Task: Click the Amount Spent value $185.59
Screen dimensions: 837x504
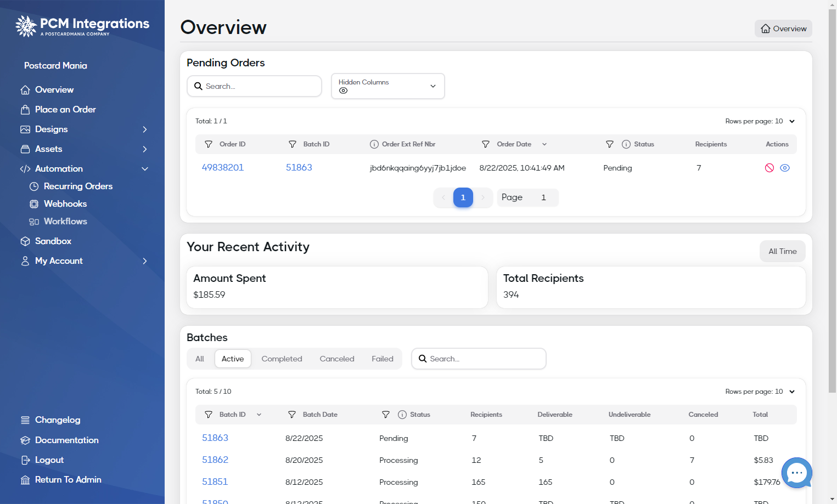Action: pos(209,295)
